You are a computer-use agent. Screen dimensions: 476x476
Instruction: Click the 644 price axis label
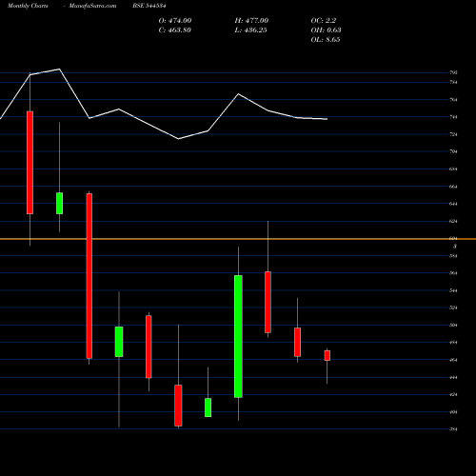(x=453, y=204)
